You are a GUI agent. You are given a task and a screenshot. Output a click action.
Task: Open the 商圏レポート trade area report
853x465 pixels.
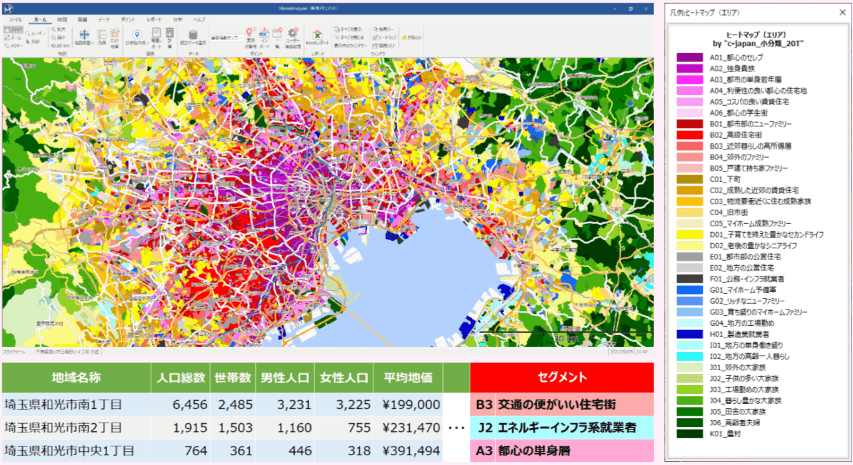tap(156, 38)
